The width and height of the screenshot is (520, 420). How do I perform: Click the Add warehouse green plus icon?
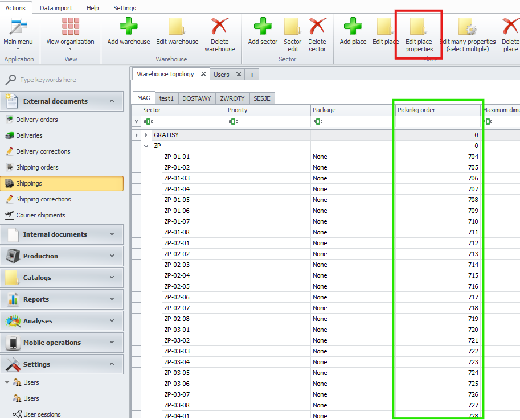[x=128, y=26]
